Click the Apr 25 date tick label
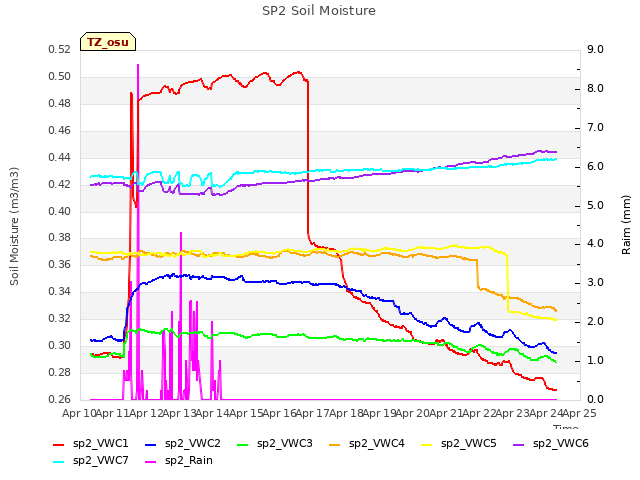This screenshot has height=480, width=640. click(579, 413)
